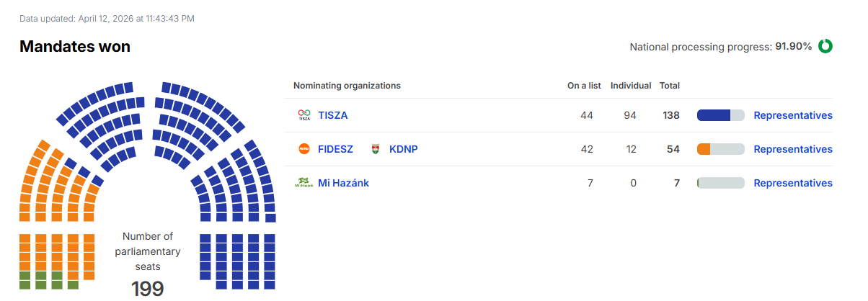View FIDESZ-KDNP Representatives list
868x301 pixels.
tap(793, 149)
